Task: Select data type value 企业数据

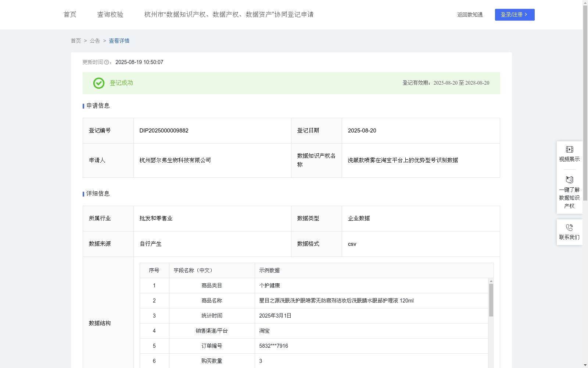Action: [x=359, y=218]
